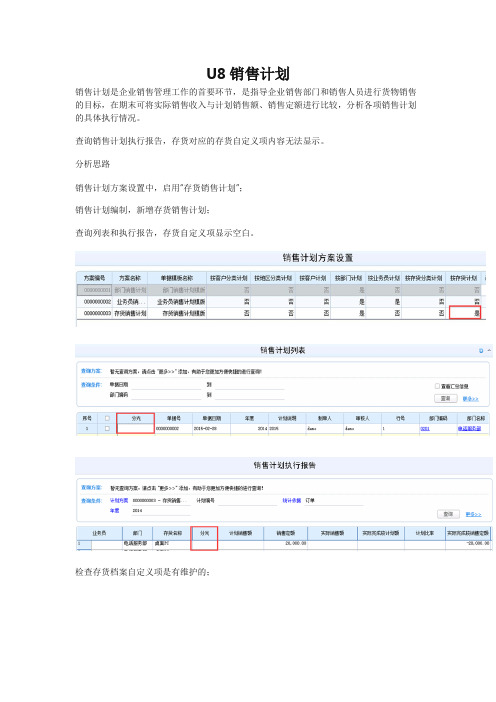Image resolution: width=496 pixels, height=702 pixels.
Task: Click the 计划比率 column header
Action: point(424,533)
